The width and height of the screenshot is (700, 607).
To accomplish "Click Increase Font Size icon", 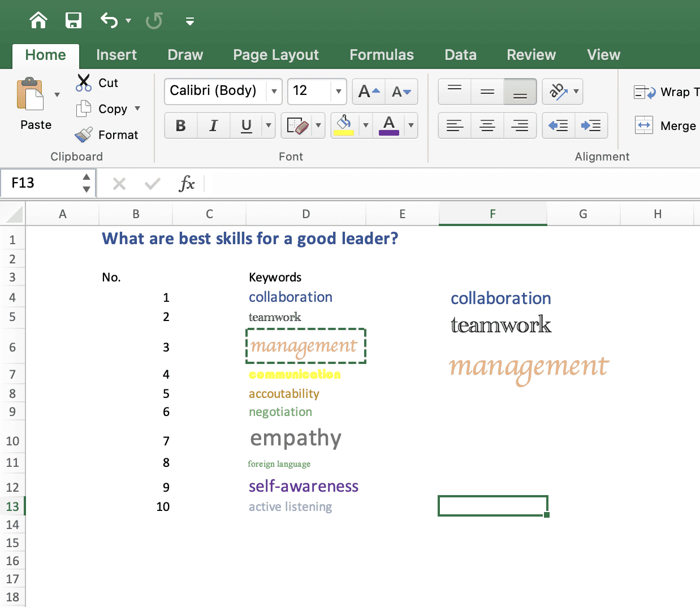I will pos(369,92).
